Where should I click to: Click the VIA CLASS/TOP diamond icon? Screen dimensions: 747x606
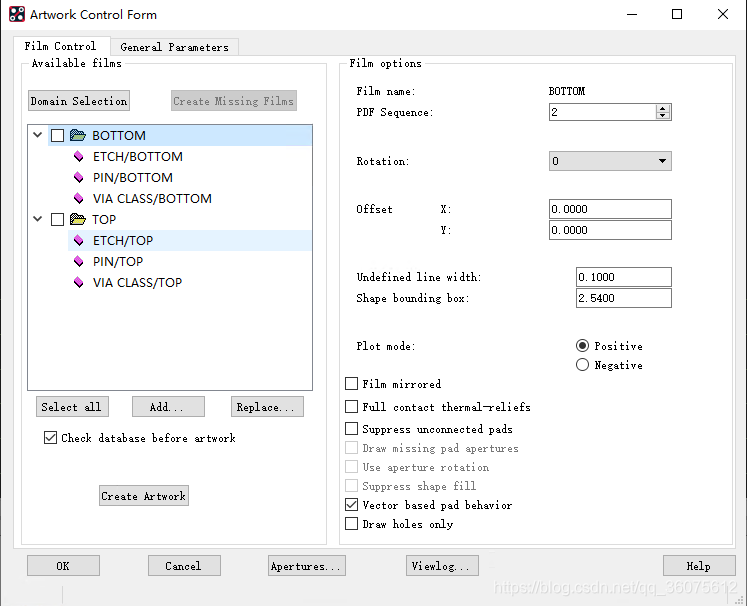tap(79, 283)
